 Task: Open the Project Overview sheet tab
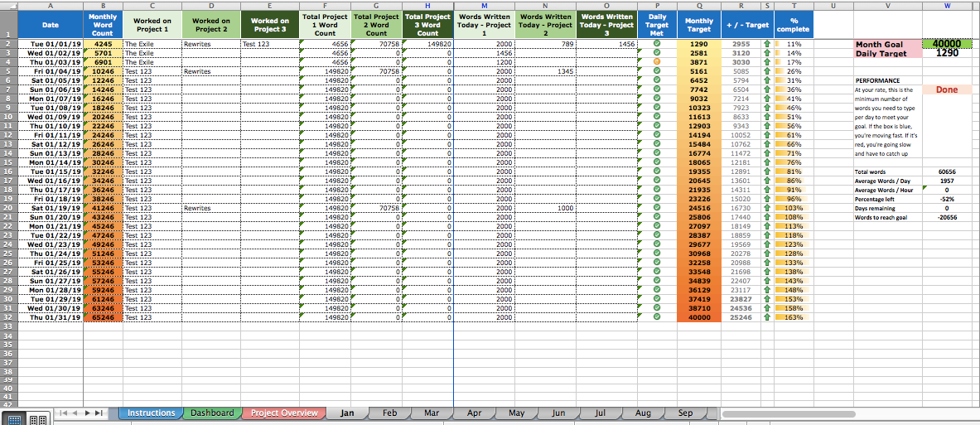tap(284, 413)
